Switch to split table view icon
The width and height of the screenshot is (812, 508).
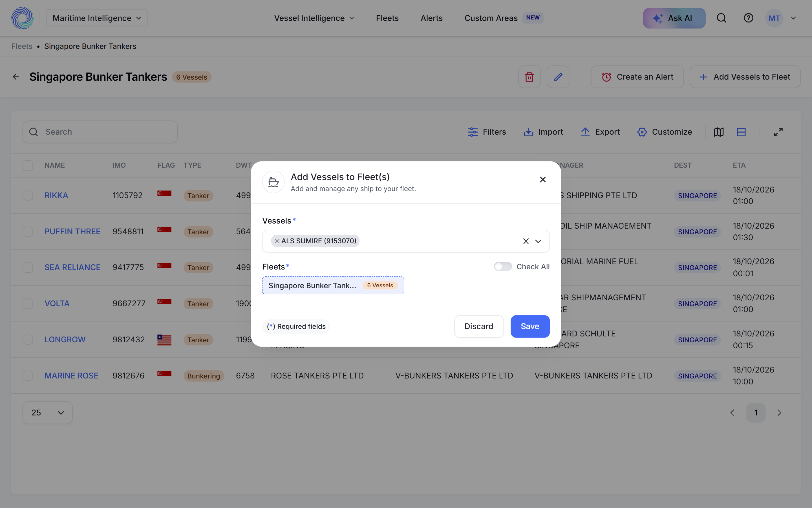tap(741, 132)
